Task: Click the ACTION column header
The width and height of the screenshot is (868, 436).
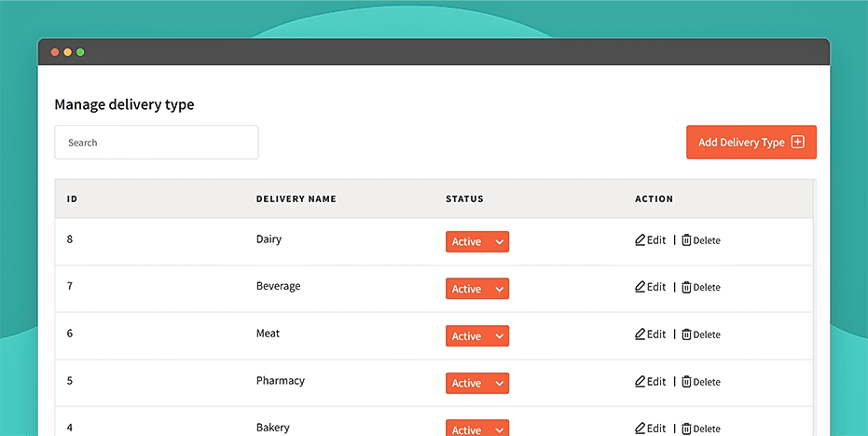Action: click(654, 198)
